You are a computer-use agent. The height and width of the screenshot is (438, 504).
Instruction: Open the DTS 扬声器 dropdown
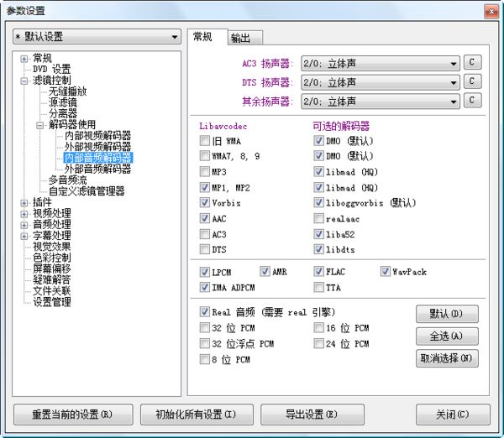[x=381, y=82]
